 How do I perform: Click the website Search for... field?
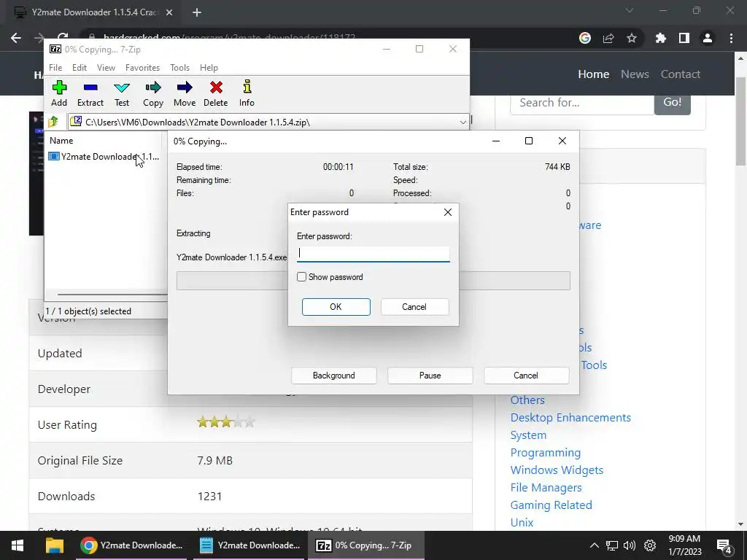[582, 103]
